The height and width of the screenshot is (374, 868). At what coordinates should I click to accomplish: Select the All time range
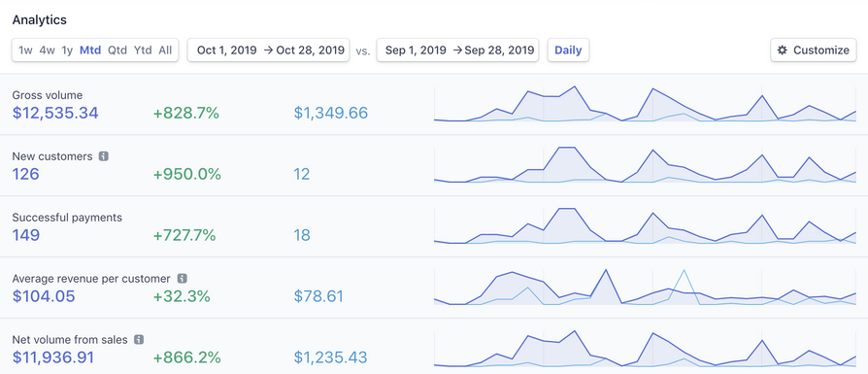pyautogui.click(x=165, y=51)
